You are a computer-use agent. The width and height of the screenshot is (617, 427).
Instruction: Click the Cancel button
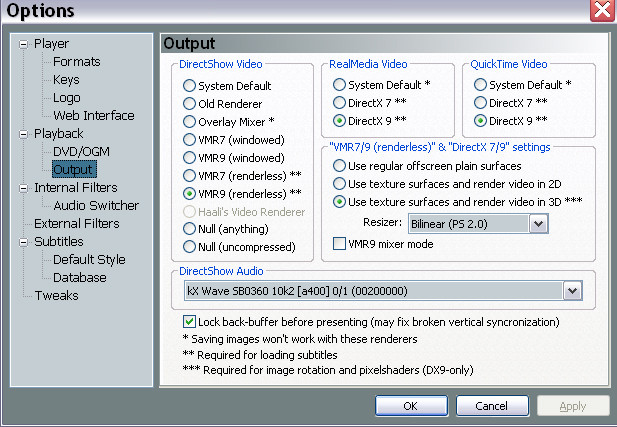coord(492,406)
